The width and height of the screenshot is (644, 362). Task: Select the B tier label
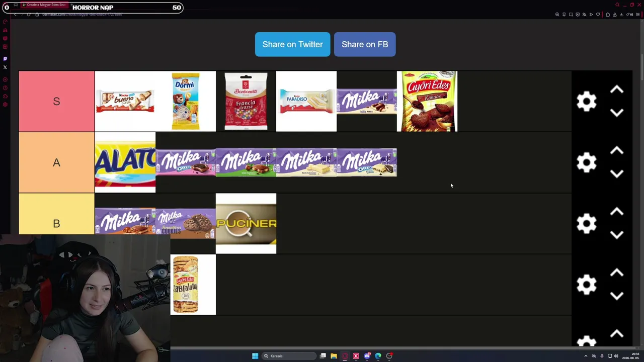coord(56,223)
